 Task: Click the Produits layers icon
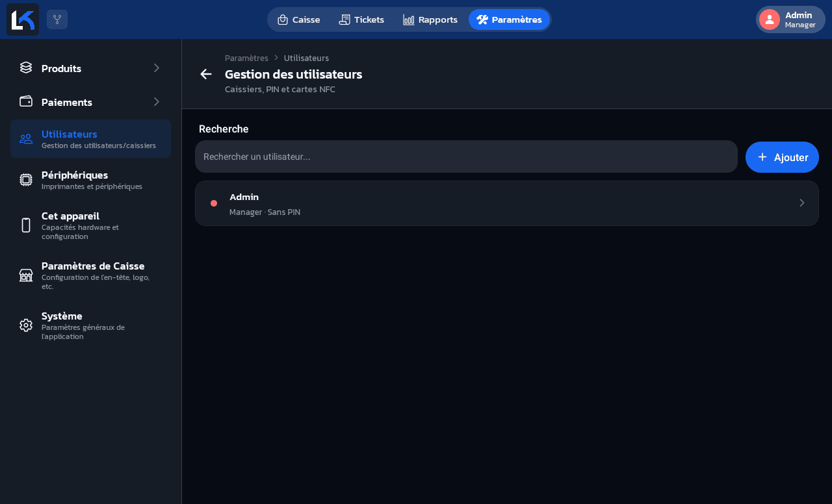(x=26, y=68)
